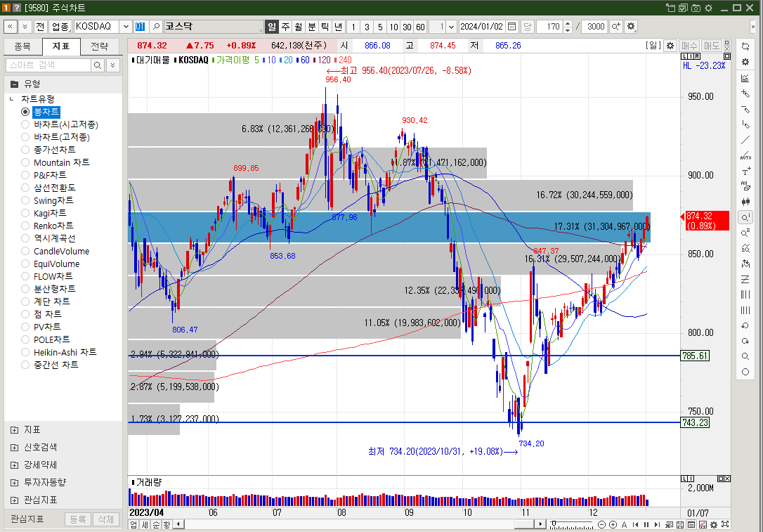Select the 봉차트 radio button
The width and height of the screenshot is (763, 532).
[25, 112]
